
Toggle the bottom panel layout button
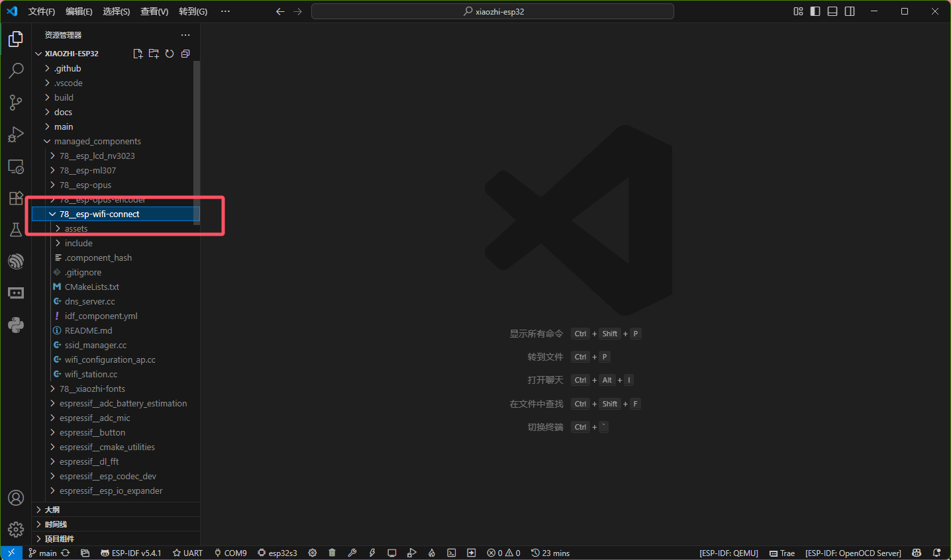832,11
